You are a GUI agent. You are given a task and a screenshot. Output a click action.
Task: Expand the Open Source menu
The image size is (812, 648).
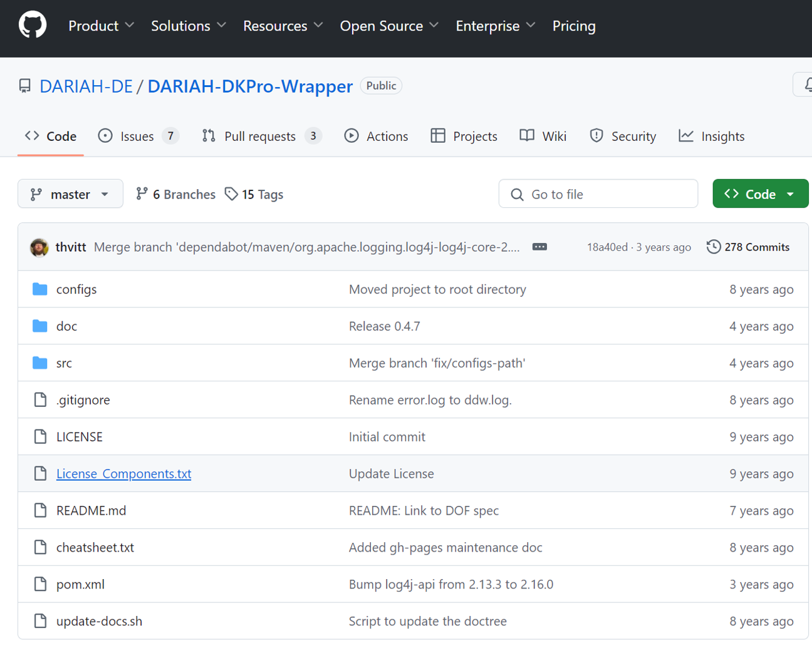coord(388,26)
